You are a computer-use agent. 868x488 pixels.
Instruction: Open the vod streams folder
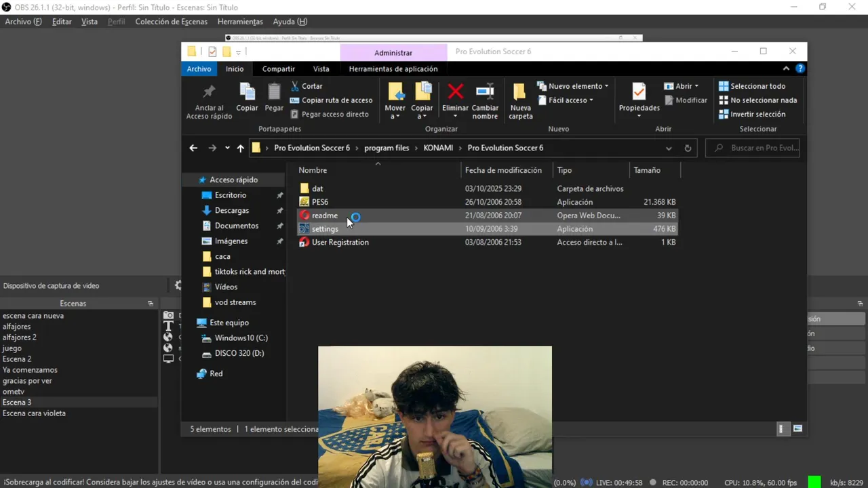235,302
